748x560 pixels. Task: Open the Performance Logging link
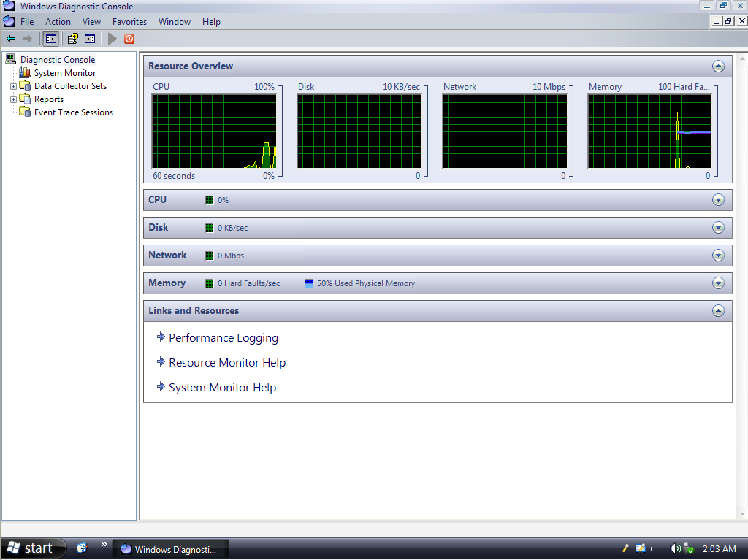coord(224,338)
